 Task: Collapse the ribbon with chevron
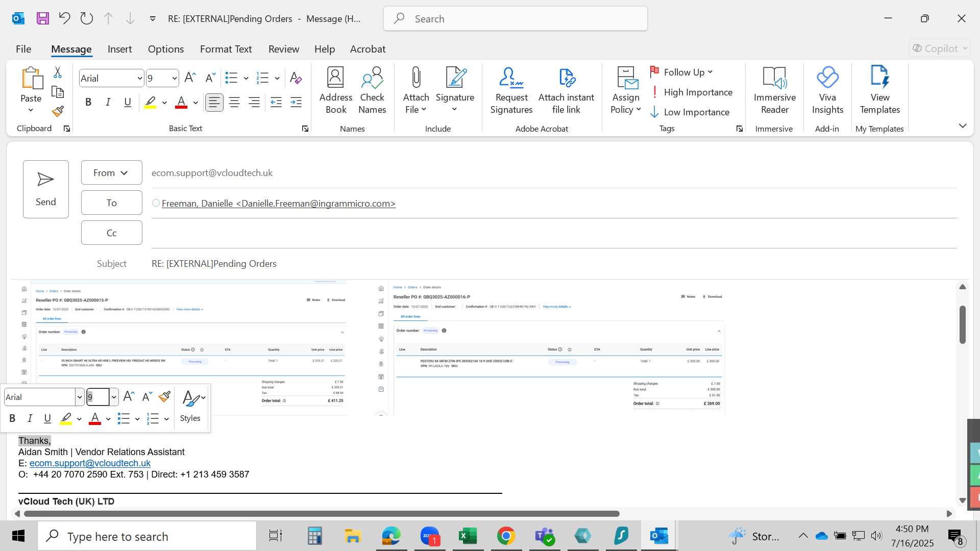(x=963, y=126)
